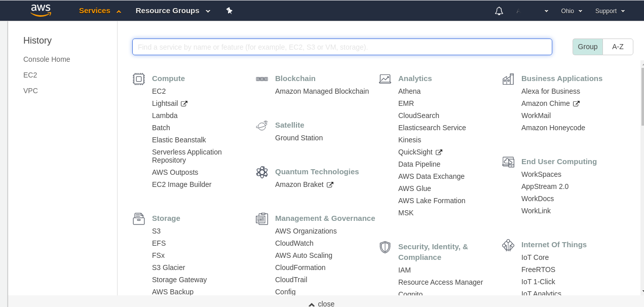
Task: Expand the Resource Groups dropdown
Action: (x=173, y=11)
